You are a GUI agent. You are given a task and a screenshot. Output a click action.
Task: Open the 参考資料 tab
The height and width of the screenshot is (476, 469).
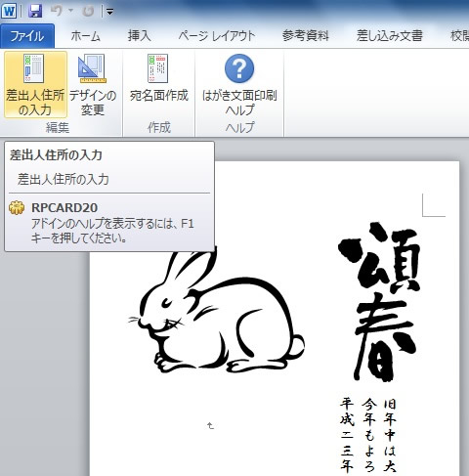pos(305,36)
